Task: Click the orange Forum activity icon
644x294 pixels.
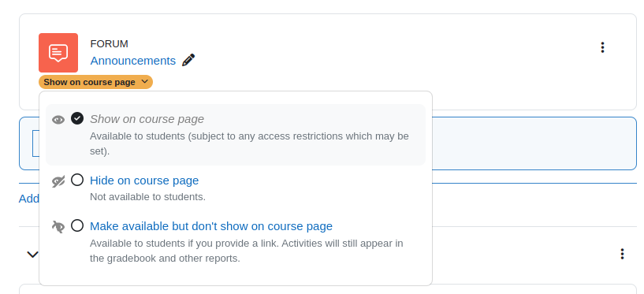Action: tap(58, 53)
